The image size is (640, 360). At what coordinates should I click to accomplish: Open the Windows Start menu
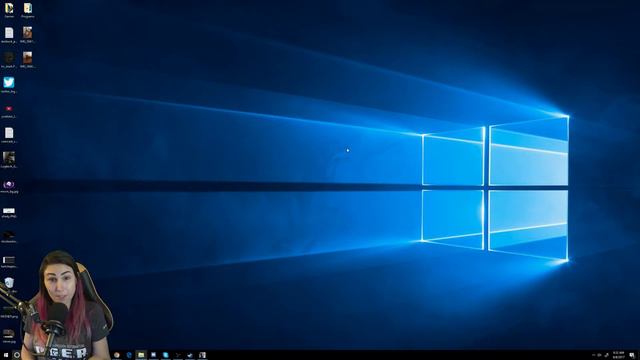(6, 355)
